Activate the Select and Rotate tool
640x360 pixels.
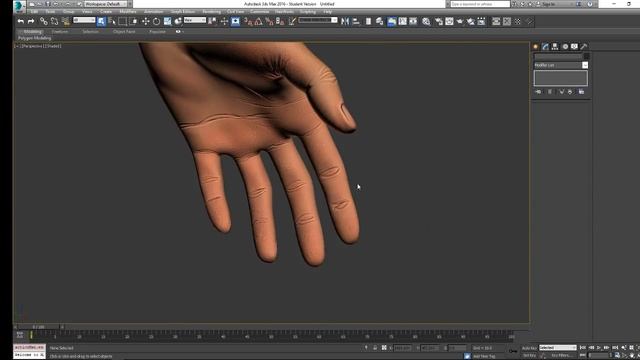[156, 21]
